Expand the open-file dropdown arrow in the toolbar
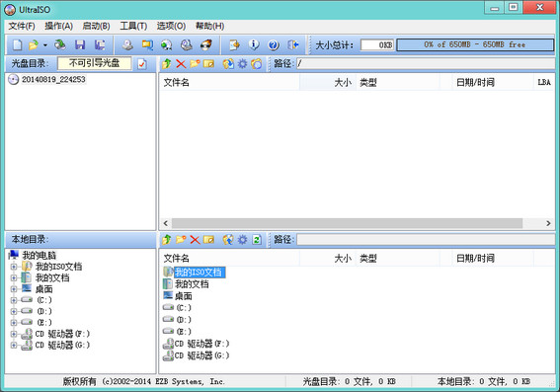This screenshot has width=560, height=392. tap(45, 45)
